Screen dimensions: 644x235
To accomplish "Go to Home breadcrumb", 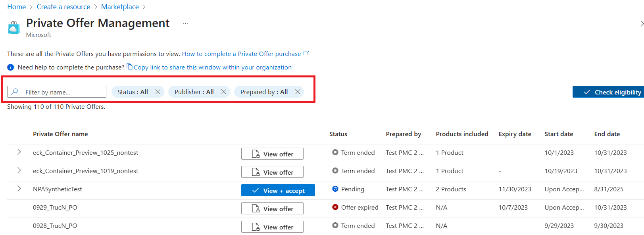I will 16,7.
